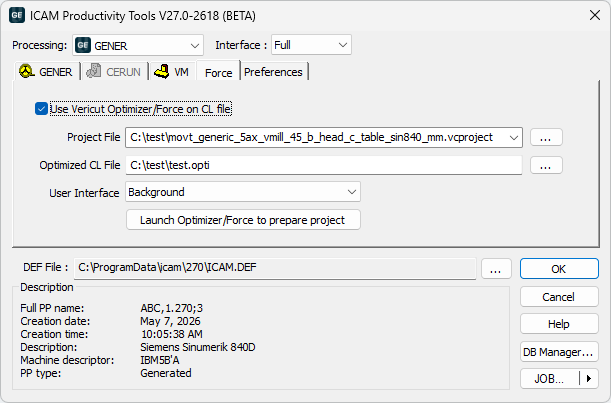
Task: Browse for Project File with ellipsis button
Action: [x=546, y=137]
